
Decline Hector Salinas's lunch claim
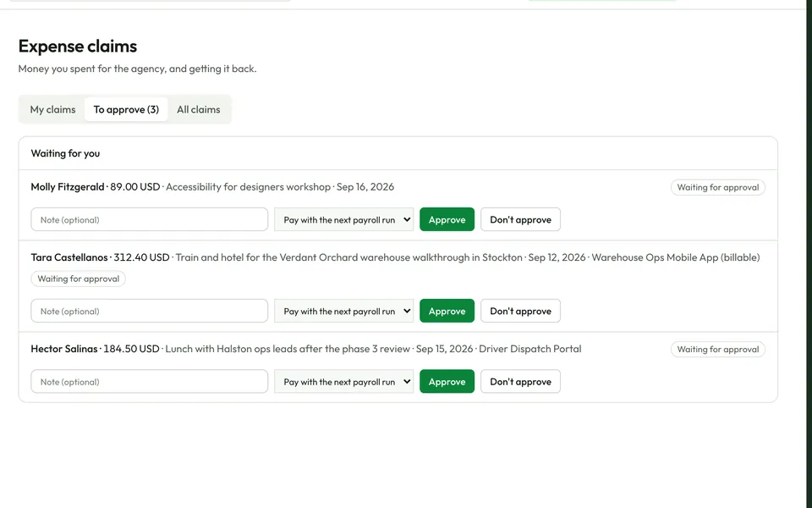click(x=520, y=382)
